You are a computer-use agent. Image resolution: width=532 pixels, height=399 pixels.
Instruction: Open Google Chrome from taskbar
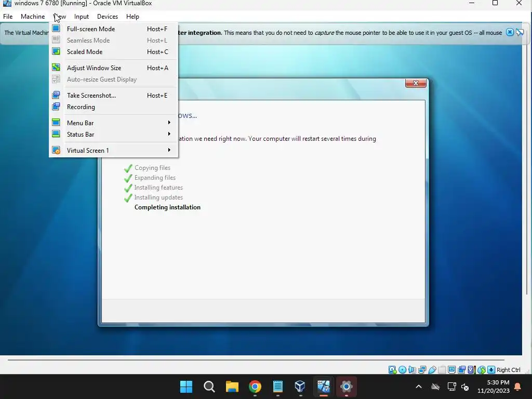pos(255,387)
